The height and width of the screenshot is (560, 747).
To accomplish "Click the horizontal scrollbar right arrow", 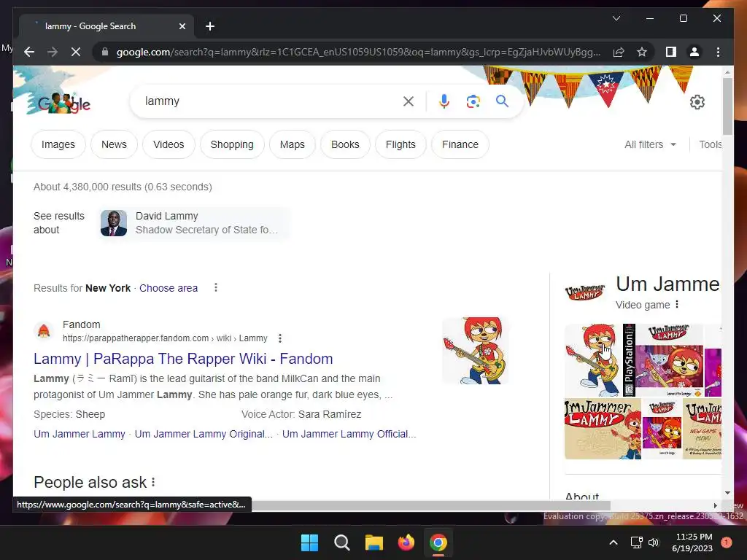I will coord(715,505).
